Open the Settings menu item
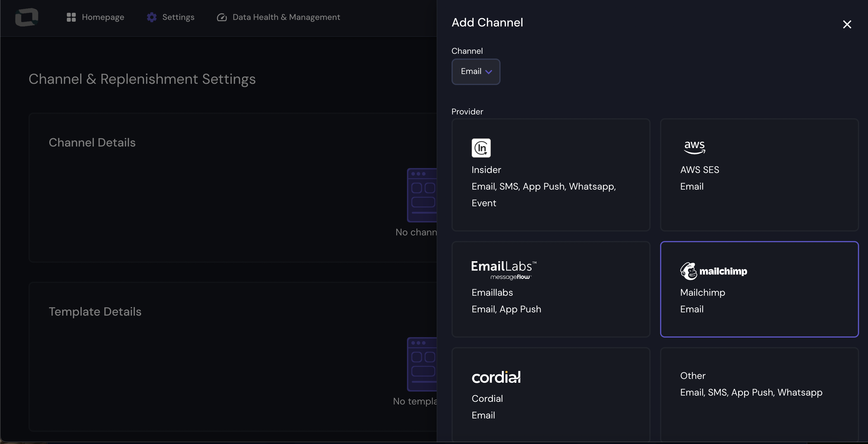 (178, 17)
